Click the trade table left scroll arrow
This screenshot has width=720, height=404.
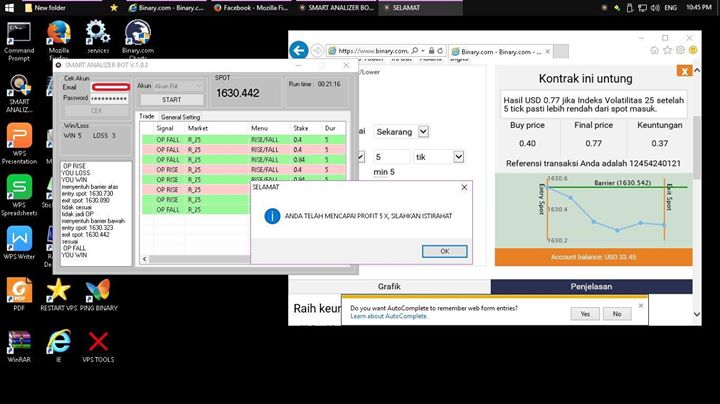pyautogui.click(x=145, y=259)
